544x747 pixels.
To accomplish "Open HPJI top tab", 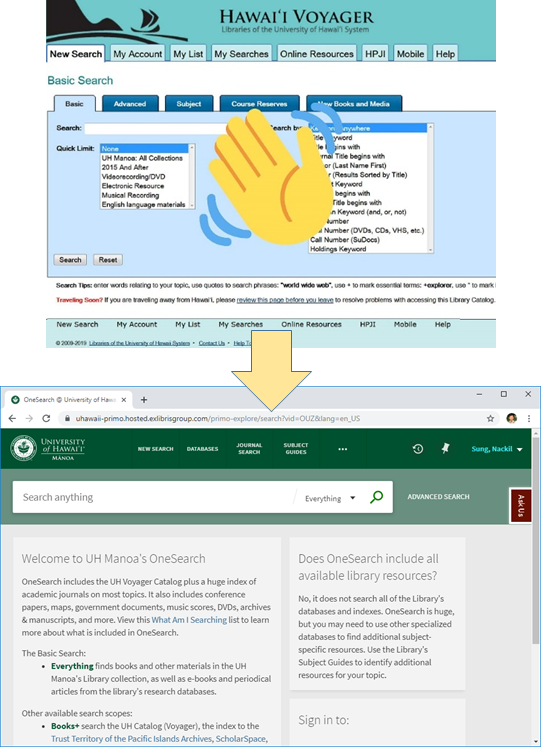I will click(375, 54).
